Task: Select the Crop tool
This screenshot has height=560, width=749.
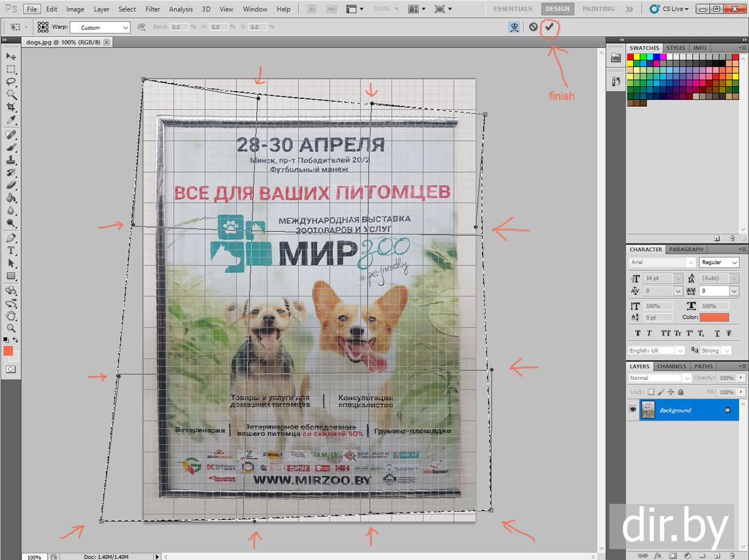Action: pos(11,107)
